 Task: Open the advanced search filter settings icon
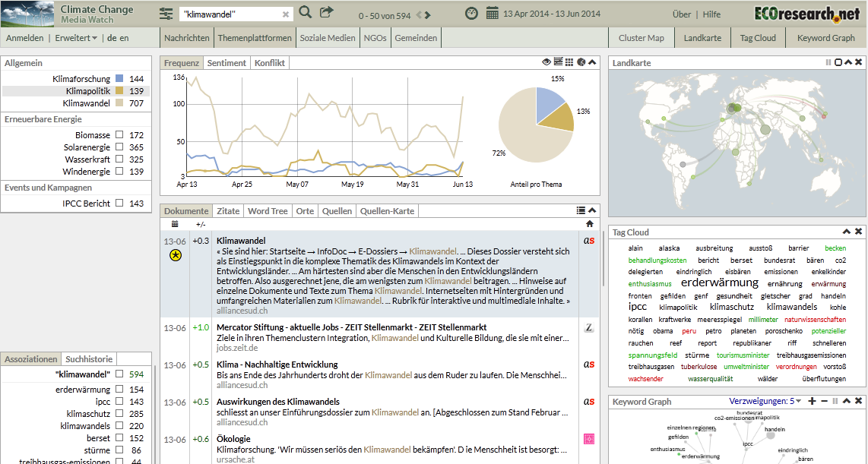(x=166, y=14)
